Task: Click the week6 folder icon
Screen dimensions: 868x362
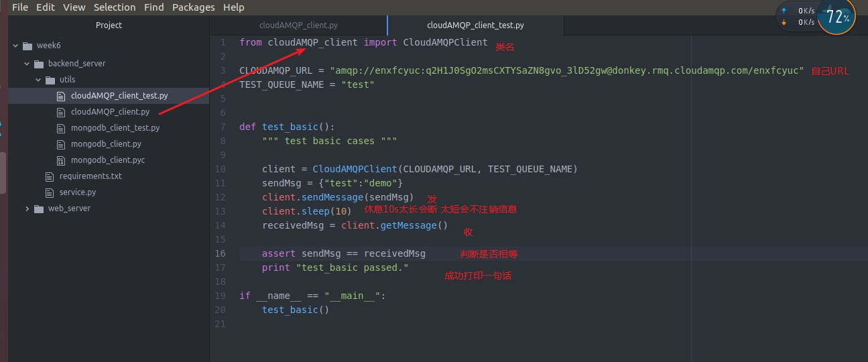Action: 27,46
